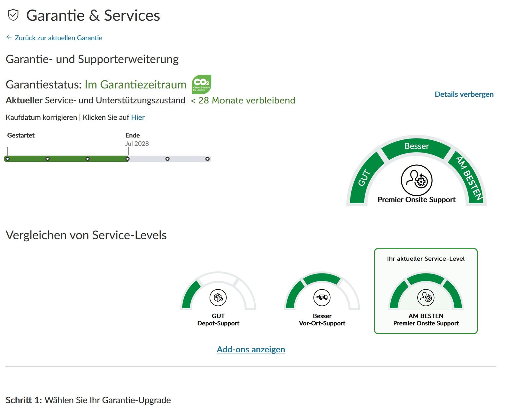Click the Hier link to correct purchase date
The width and height of the screenshot is (509, 420).
(x=138, y=117)
